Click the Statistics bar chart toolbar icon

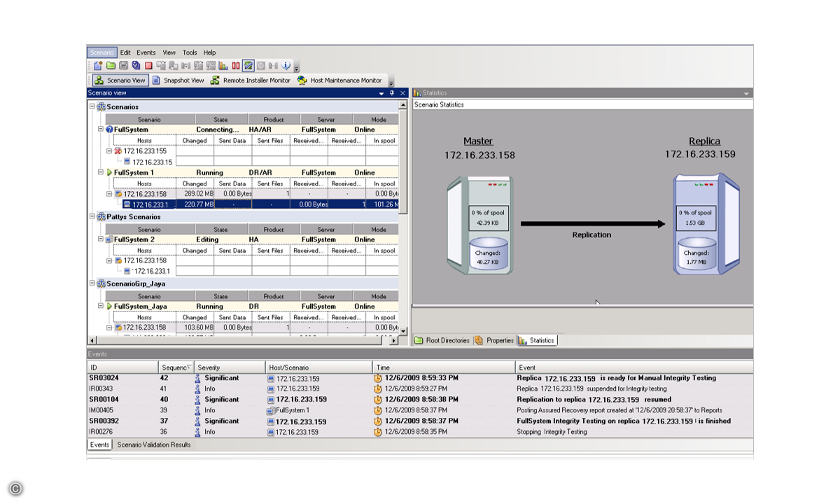(x=223, y=66)
